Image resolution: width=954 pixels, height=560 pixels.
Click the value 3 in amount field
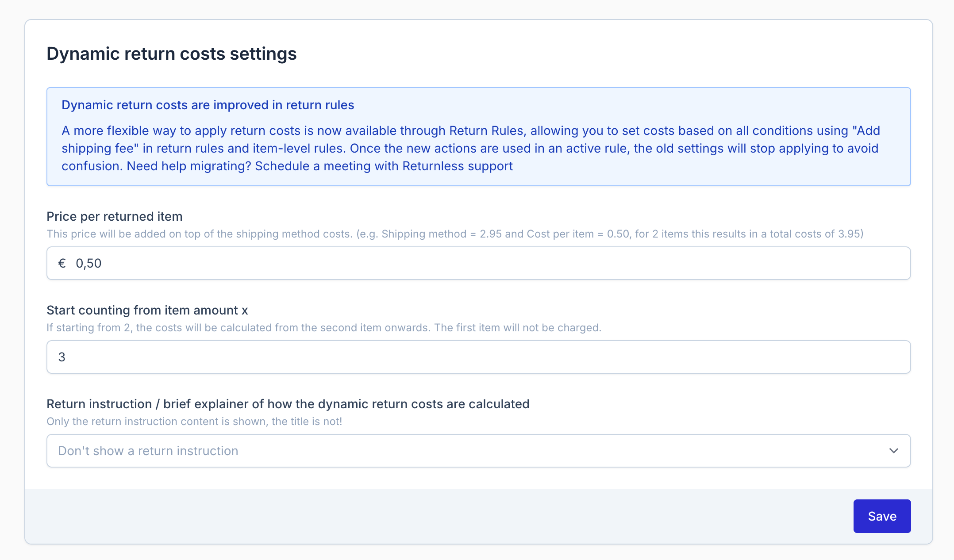[62, 357]
